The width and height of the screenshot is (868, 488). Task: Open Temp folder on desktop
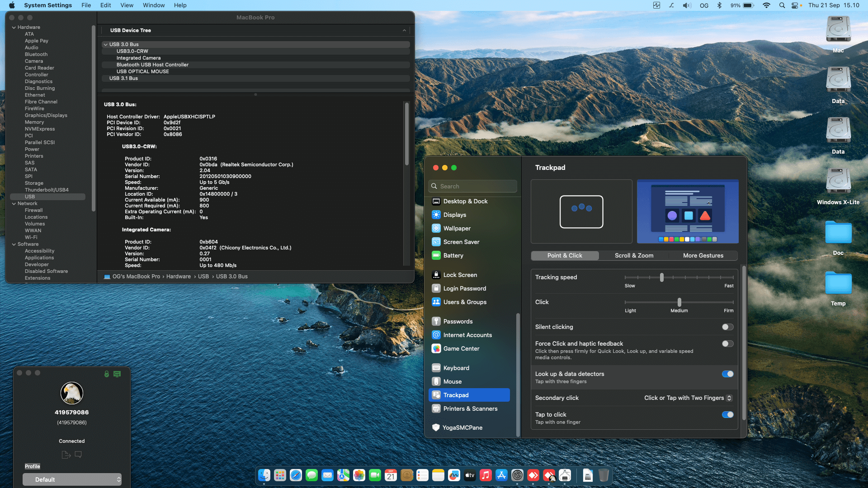(838, 288)
